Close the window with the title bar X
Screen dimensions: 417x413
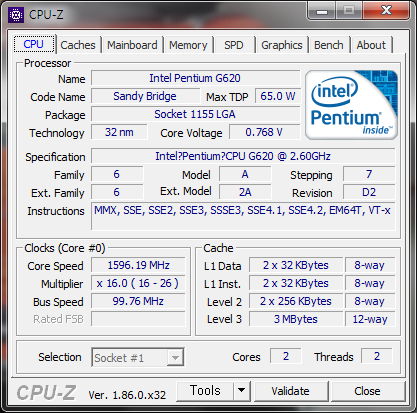(386, 11)
